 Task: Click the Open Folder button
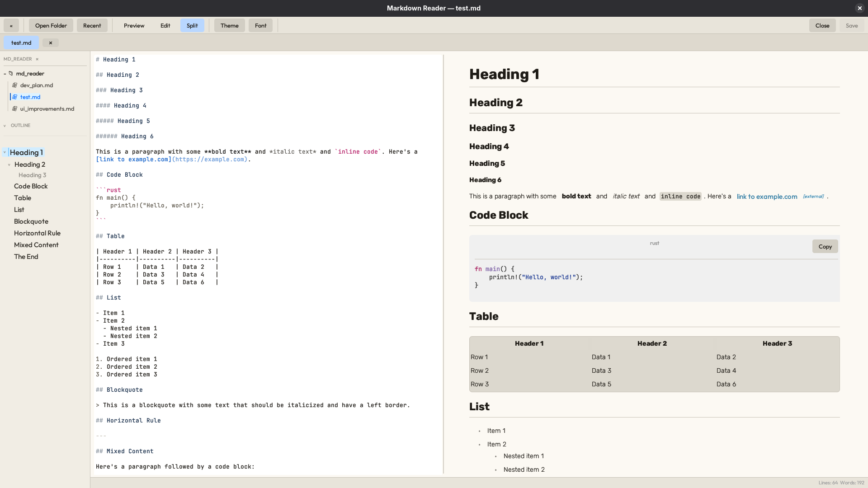click(x=50, y=25)
